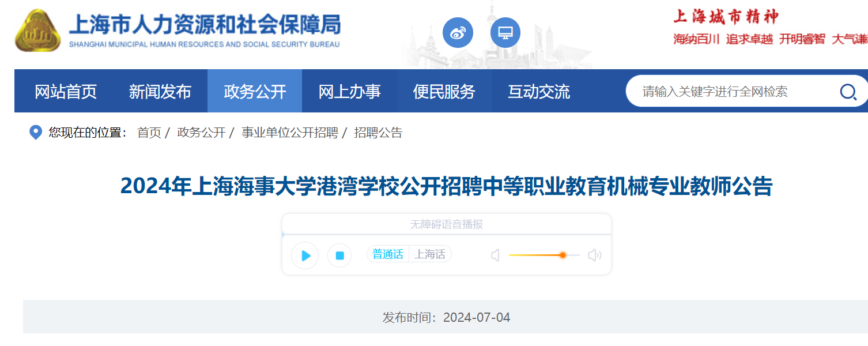Click the bureau emblem logo

(37, 31)
